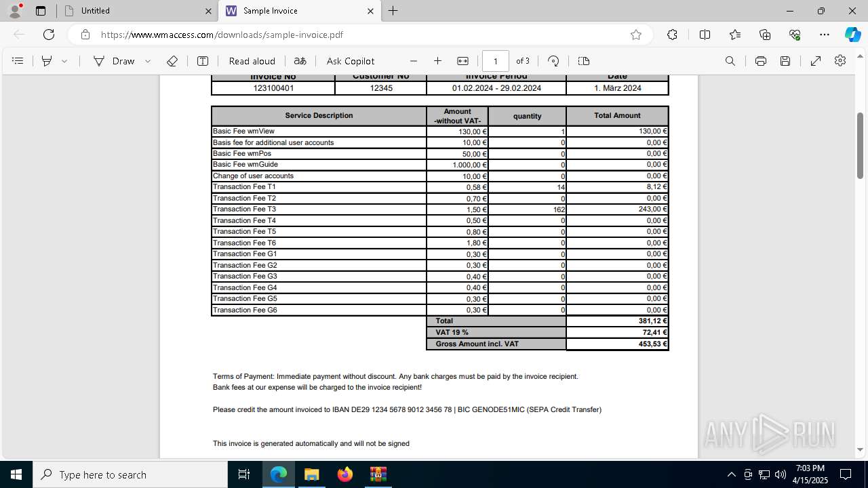Viewport: 868px width, 488px height.
Task: Close the Sample Invoice tab
Action: pos(370,11)
